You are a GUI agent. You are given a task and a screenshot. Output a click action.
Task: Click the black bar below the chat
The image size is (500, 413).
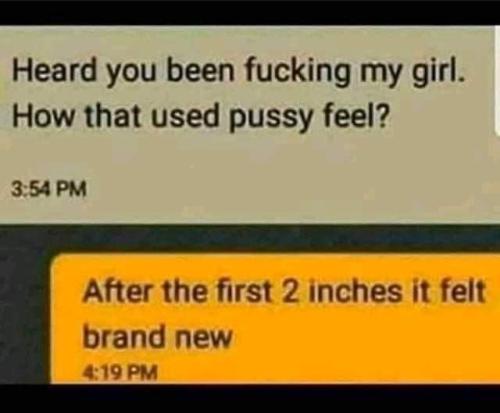tap(250, 399)
